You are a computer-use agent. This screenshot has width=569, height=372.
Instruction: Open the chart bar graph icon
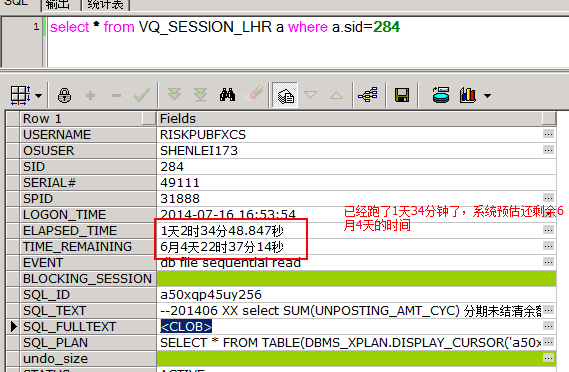pyautogui.click(x=468, y=95)
